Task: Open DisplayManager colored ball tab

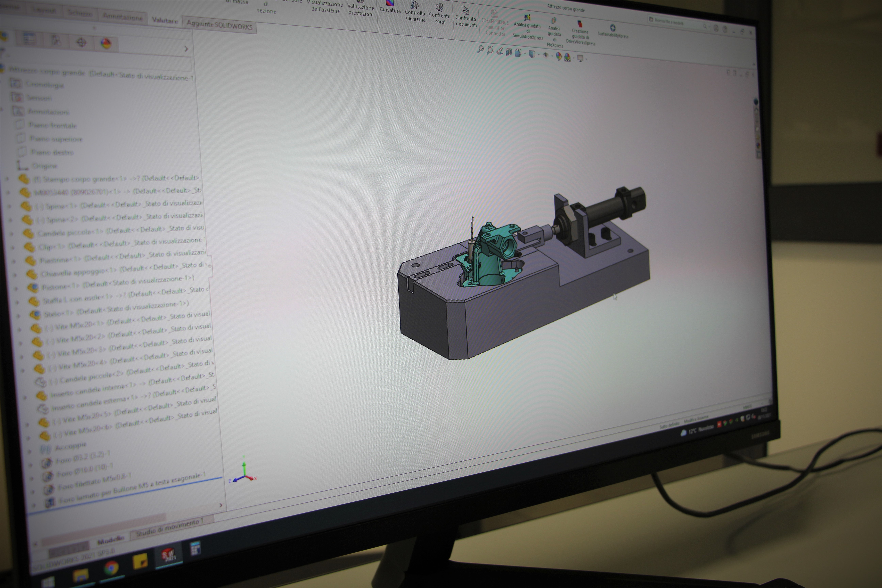Action: click(106, 44)
